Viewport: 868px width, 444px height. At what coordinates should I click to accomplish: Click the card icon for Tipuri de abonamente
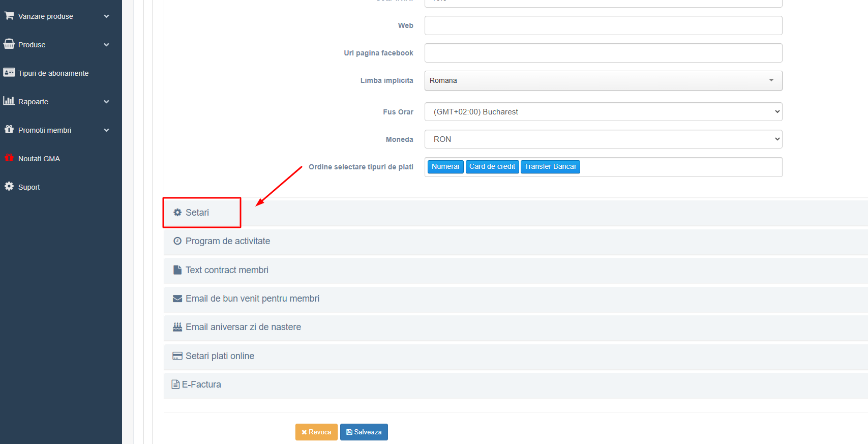pos(9,73)
